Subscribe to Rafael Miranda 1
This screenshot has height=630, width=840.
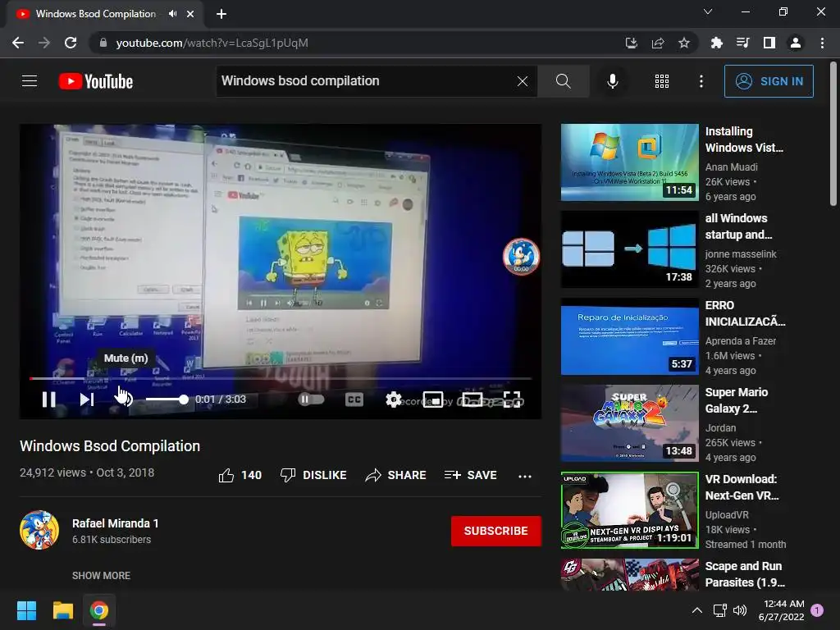495,531
